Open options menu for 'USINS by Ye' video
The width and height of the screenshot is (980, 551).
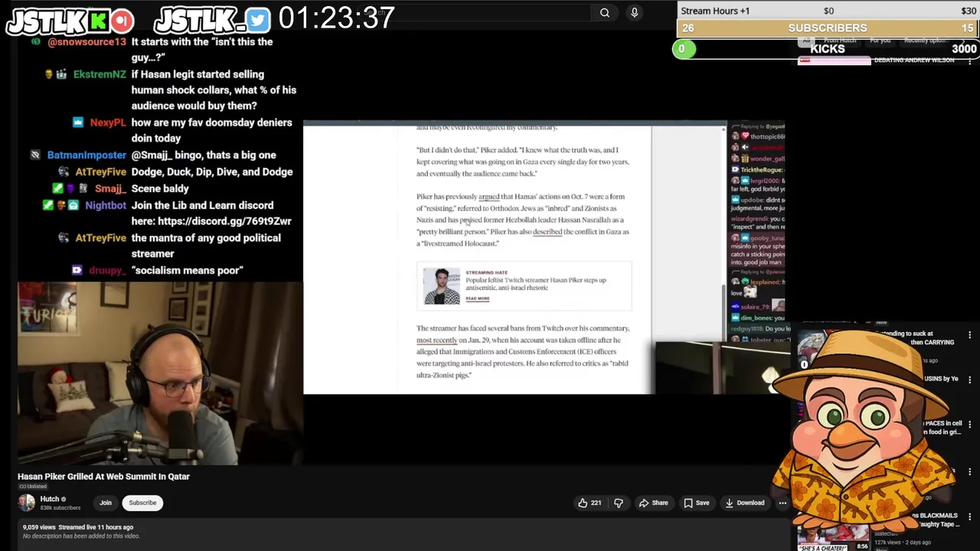pos(970,380)
